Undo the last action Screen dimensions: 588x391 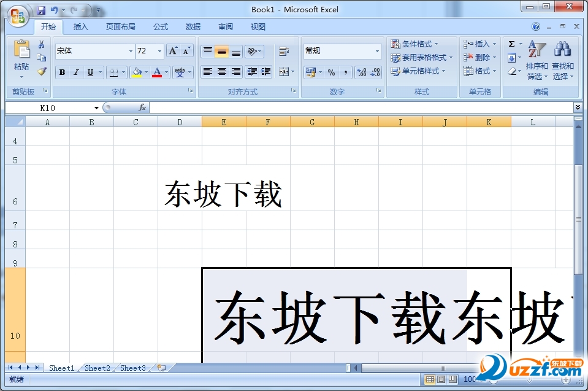[x=55, y=10]
